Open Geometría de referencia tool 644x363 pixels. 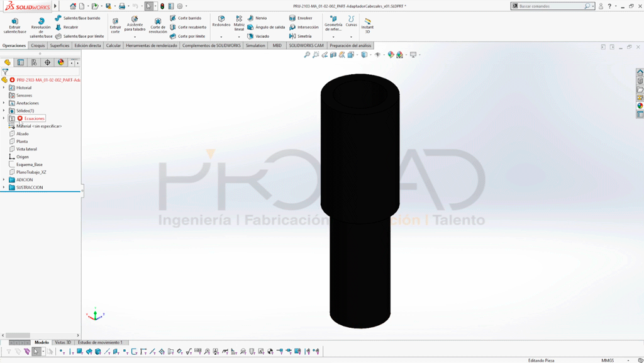tap(333, 23)
